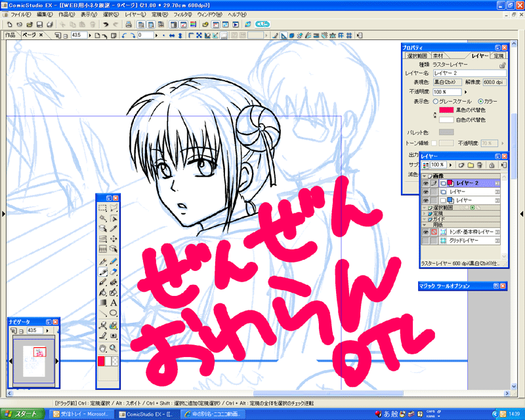Image resolution: width=525 pixels, height=420 pixels.
Task: Select the eyedropper tool
Action: click(x=113, y=229)
